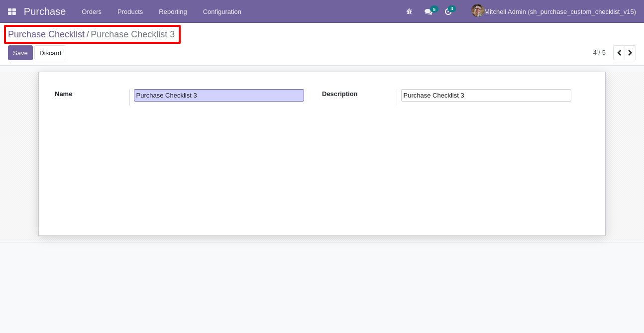
Task: Go back to Purchase Checklist breadcrumb
Action: (46, 34)
